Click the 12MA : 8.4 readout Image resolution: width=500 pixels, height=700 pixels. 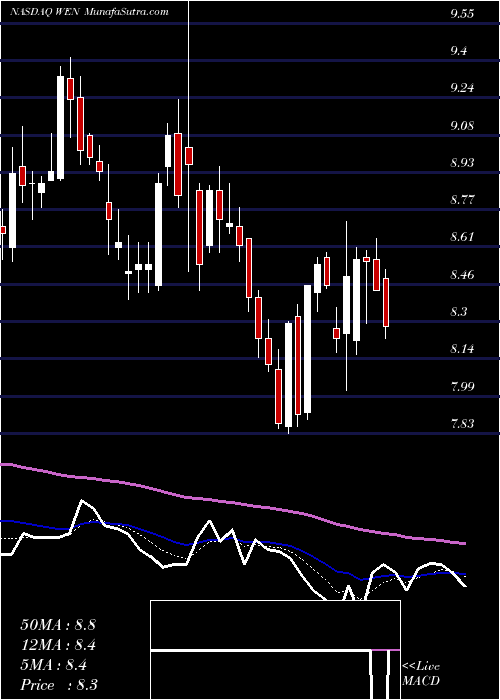click(58, 645)
